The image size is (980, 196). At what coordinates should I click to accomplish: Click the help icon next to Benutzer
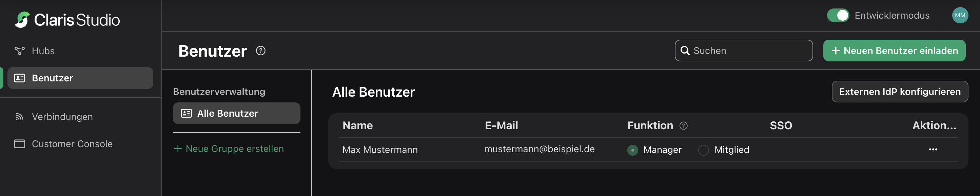point(260,51)
